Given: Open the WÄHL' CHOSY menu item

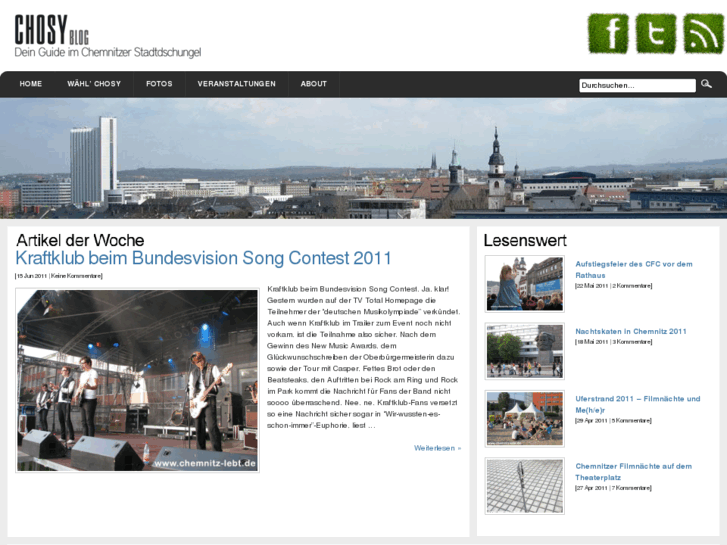Looking at the screenshot, I should 94,84.
